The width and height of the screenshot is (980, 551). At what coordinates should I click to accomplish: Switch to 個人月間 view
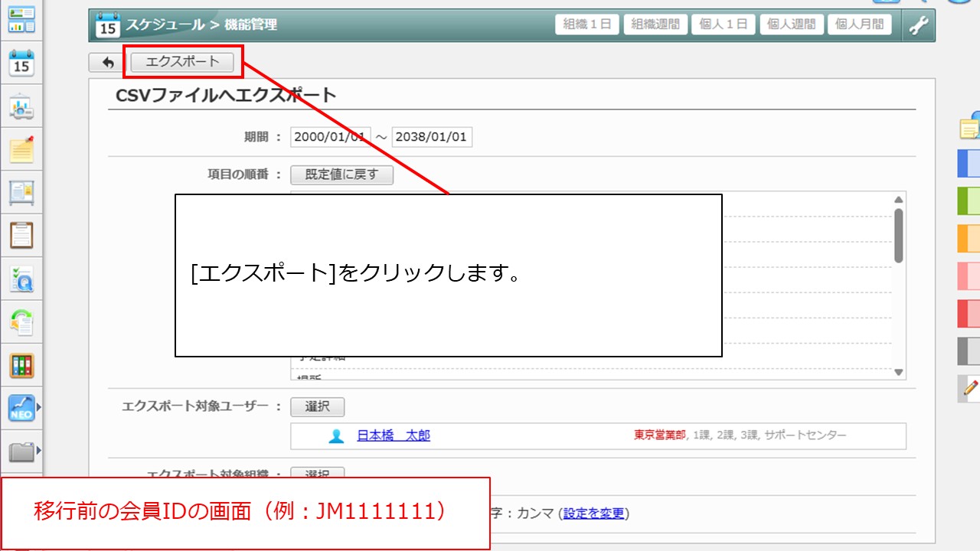(x=859, y=24)
